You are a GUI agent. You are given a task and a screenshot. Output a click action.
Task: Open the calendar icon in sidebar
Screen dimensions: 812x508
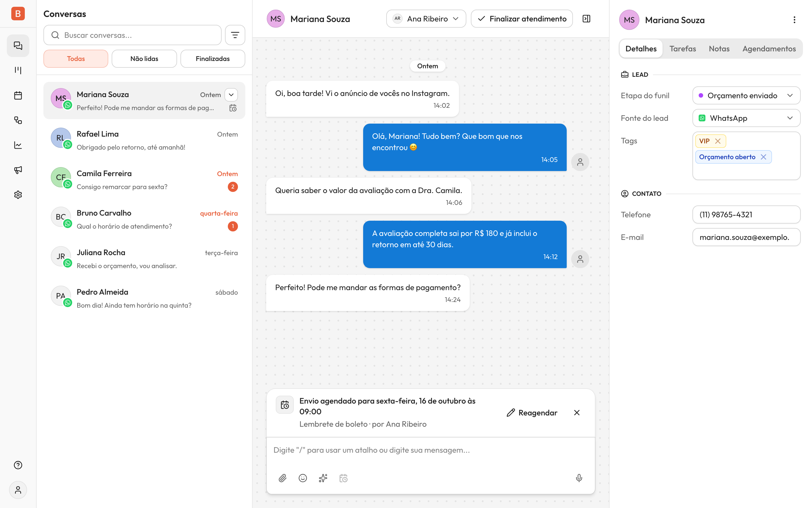coord(18,95)
